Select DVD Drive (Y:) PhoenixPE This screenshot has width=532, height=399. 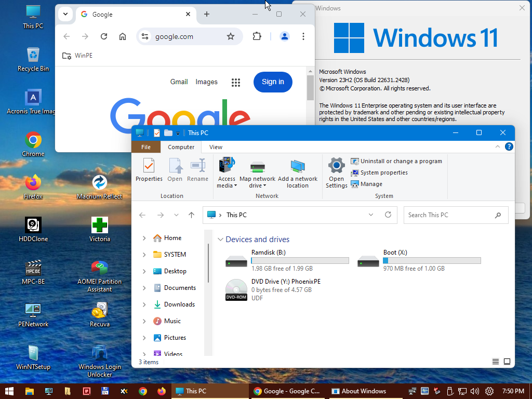click(x=273, y=290)
